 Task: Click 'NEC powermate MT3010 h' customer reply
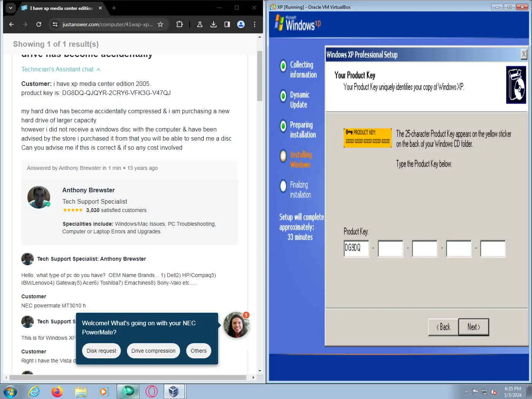pyautogui.click(x=54, y=306)
